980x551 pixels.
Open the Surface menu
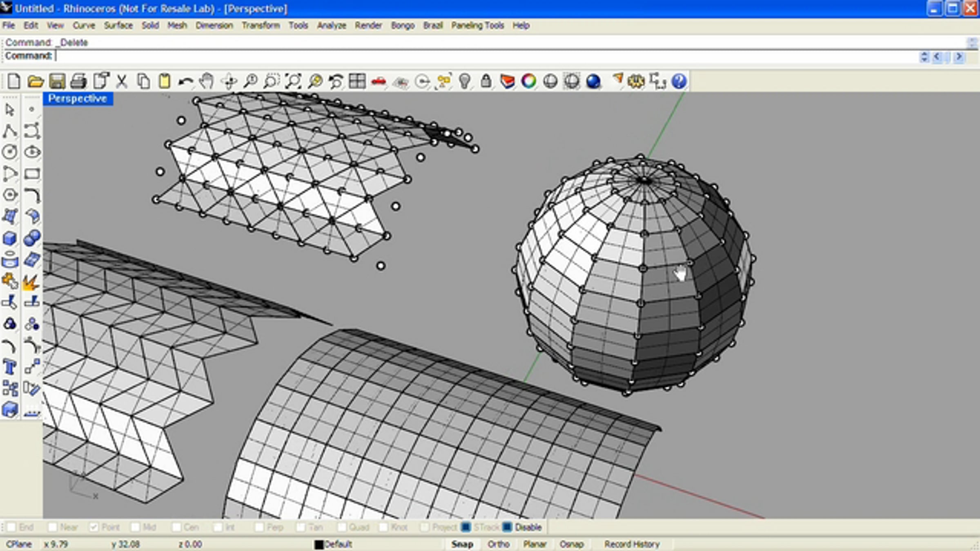coord(118,25)
